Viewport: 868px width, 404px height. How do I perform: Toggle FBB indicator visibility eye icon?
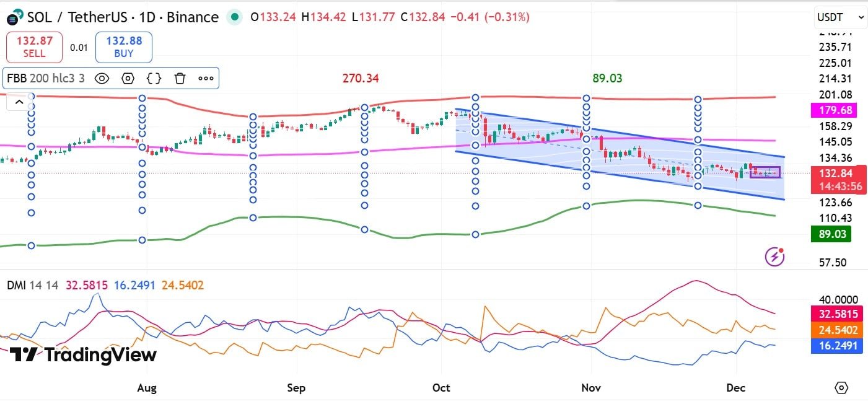[x=102, y=78]
